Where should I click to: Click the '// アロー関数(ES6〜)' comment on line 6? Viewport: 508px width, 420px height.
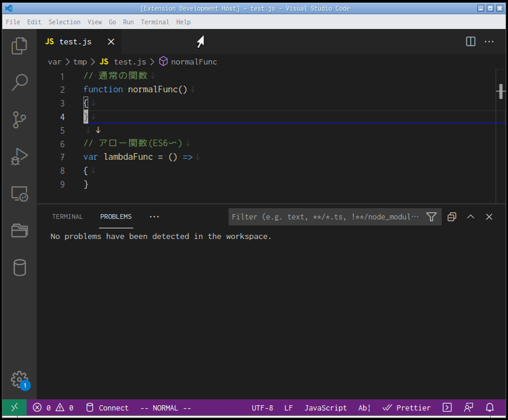click(x=133, y=143)
